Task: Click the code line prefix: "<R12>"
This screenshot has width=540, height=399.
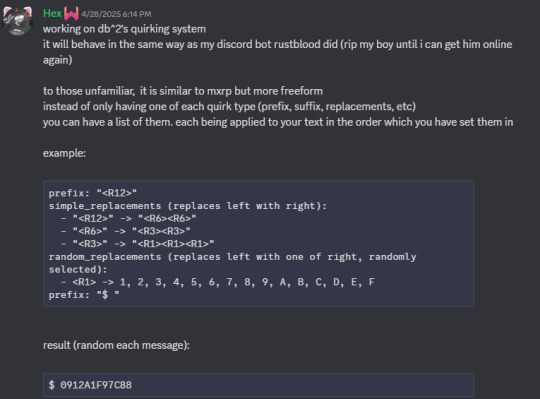Action: (x=93, y=193)
